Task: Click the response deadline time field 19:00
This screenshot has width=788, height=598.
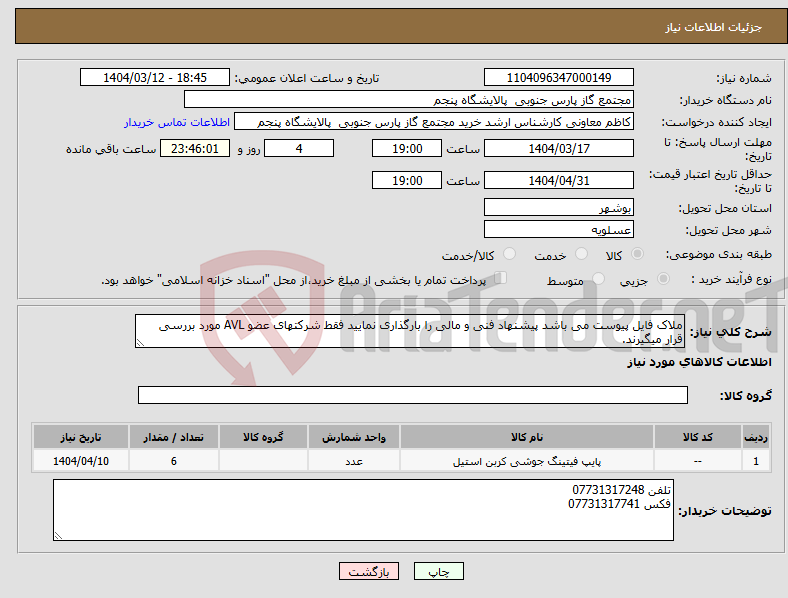Action: [407, 148]
